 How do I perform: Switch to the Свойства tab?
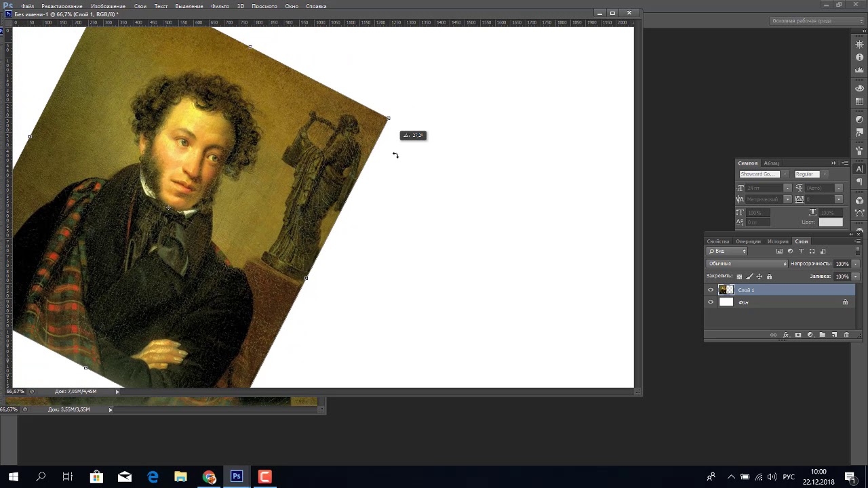click(x=718, y=241)
